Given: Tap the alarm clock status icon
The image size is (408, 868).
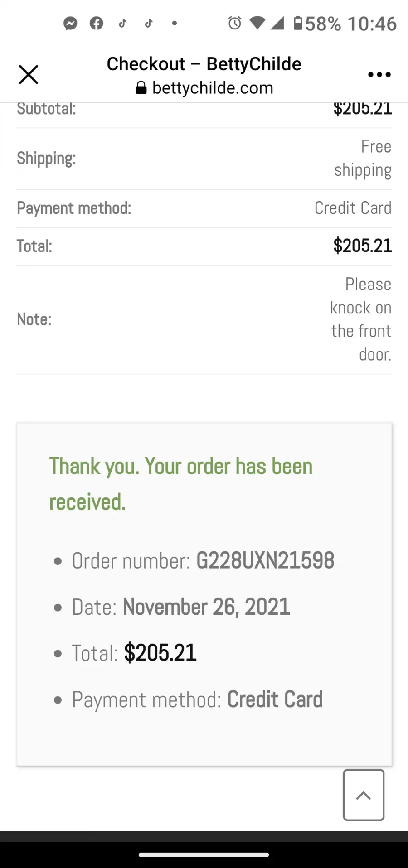Looking at the screenshot, I should [235, 23].
